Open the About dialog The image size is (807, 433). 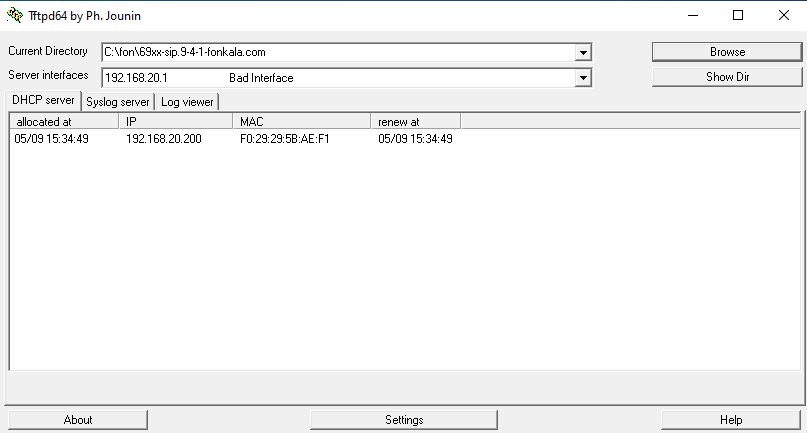pyautogui.click(x=77, y=420)
